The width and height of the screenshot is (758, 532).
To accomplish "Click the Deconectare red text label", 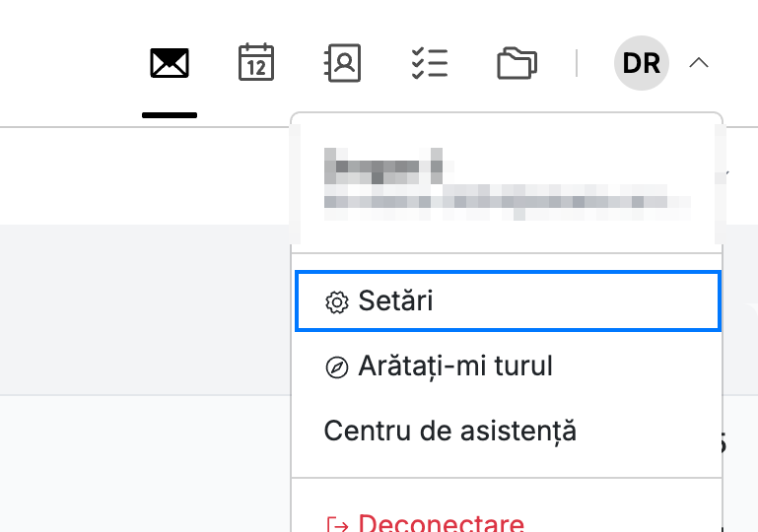I will 441,523.
